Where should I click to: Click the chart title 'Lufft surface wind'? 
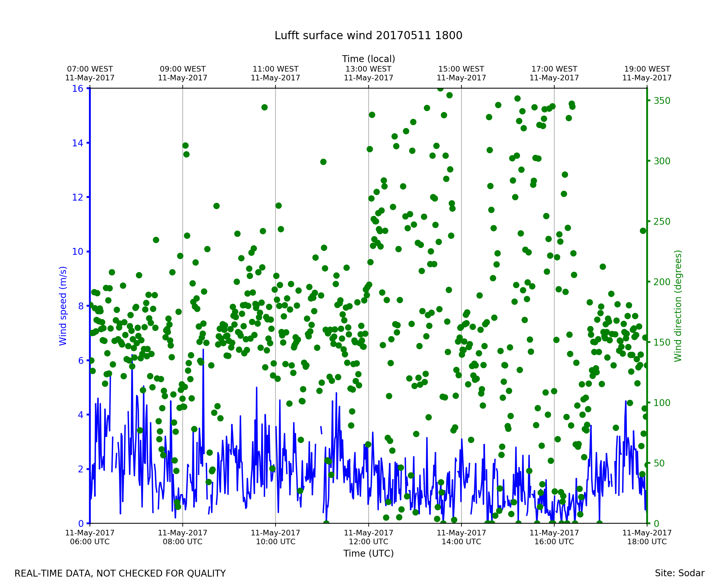pos(368,36)
